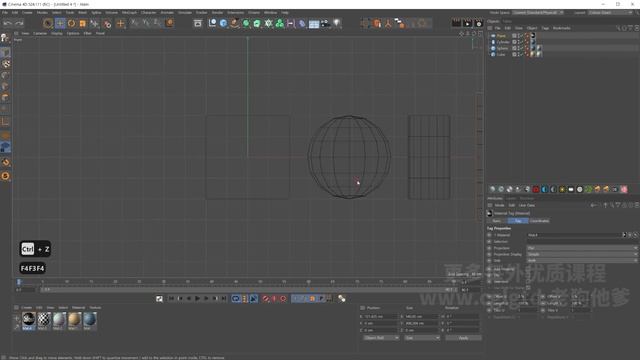Image resolution: width=640 pixels, height=360 pixels.
Task: Select the Cylinder object in Object Manager
Action: pos(503,42)
